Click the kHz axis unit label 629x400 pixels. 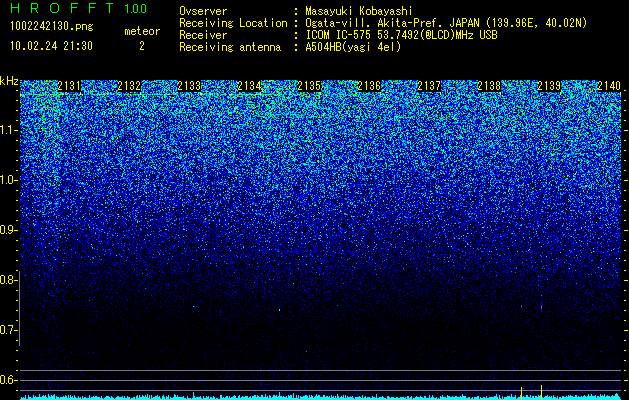click(9, 81)
